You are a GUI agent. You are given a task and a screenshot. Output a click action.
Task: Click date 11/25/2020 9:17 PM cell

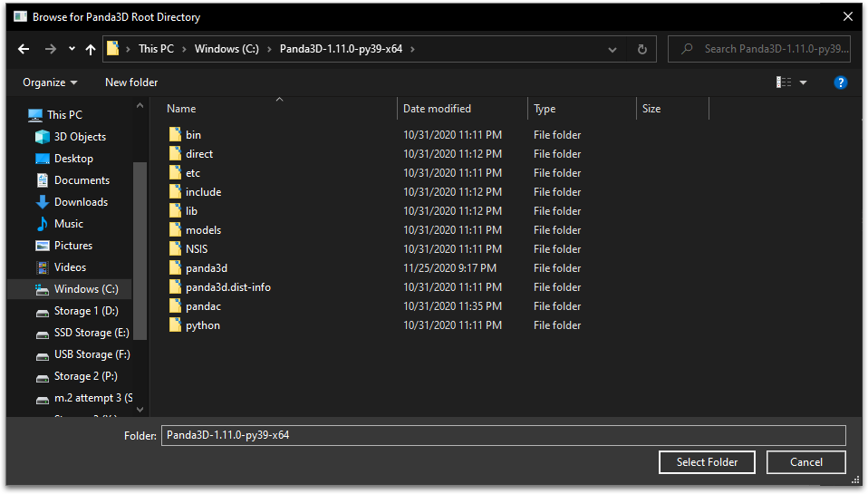(x=449, y=268)
